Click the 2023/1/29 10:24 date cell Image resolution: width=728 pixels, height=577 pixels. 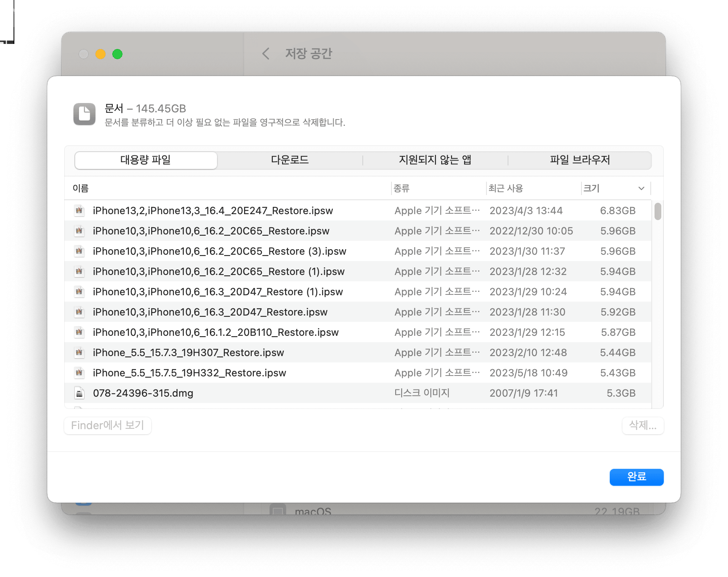528,291
